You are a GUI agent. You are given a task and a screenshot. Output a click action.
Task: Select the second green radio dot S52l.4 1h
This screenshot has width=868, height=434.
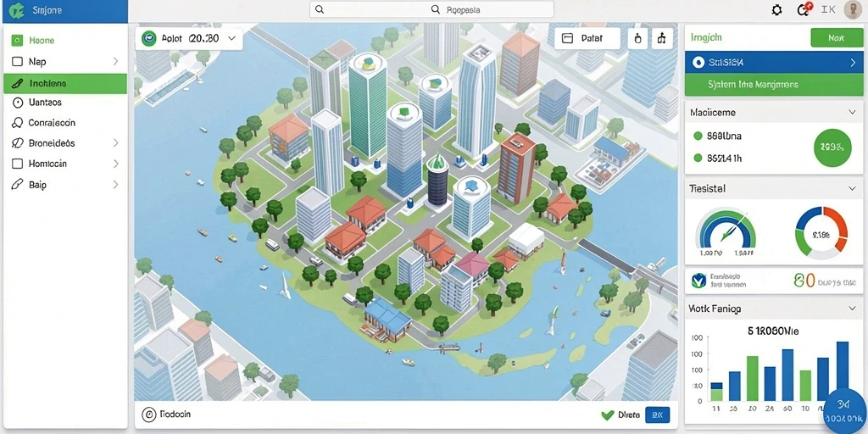click(x=698, y=158)
